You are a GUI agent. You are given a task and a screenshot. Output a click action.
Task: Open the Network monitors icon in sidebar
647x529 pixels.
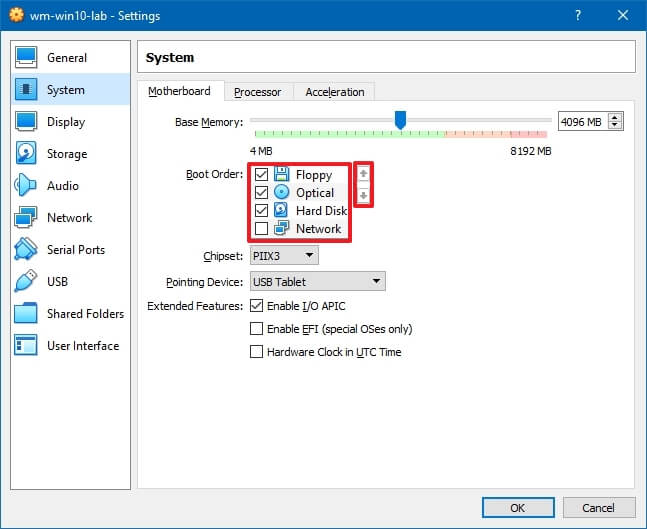click(26, 217)
